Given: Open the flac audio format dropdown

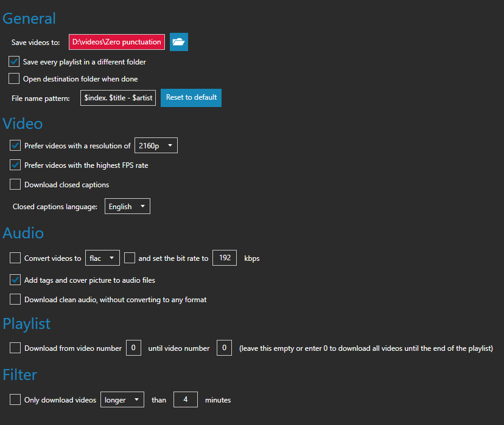Looking at the screenshot, I should coord(102,258).
